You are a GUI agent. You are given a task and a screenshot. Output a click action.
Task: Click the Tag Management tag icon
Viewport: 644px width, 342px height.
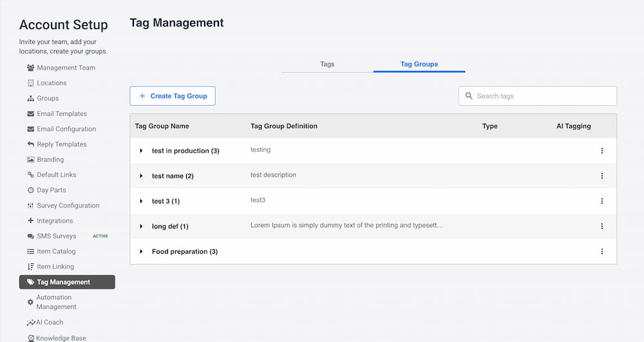tap(30, 282)
